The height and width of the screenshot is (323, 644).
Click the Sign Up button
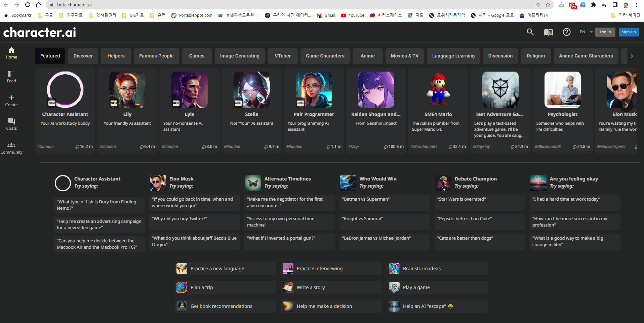click(x=629, y=32)
